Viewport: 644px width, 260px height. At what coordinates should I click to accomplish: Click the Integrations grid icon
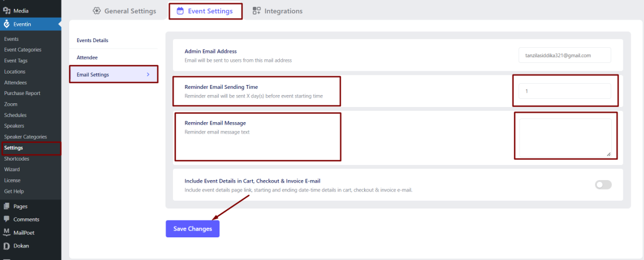(x=257, y=11)
